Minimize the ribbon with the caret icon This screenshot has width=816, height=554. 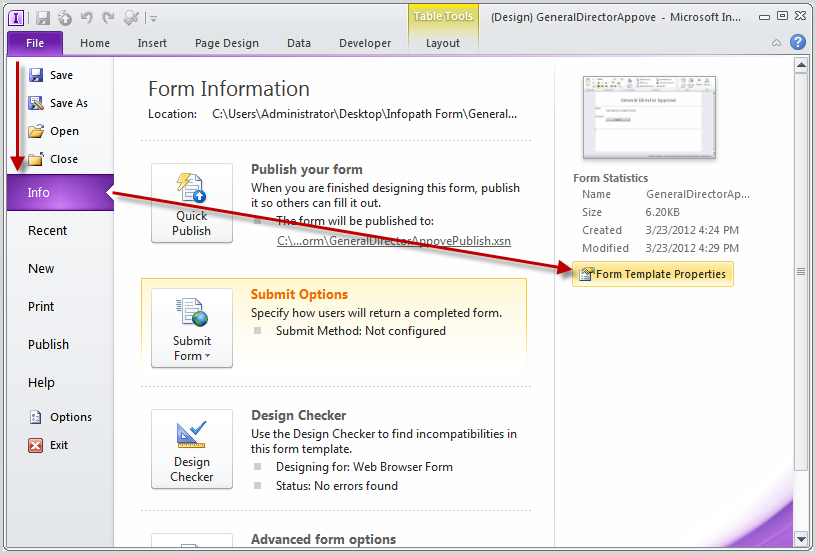pyautogui.click(x=776, y=43)
